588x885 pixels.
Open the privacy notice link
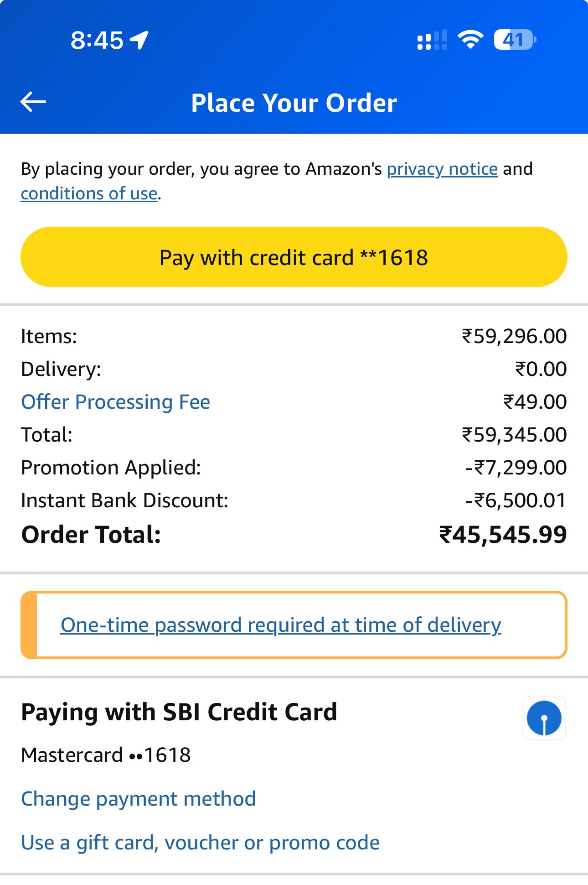(x=442, y=169)
